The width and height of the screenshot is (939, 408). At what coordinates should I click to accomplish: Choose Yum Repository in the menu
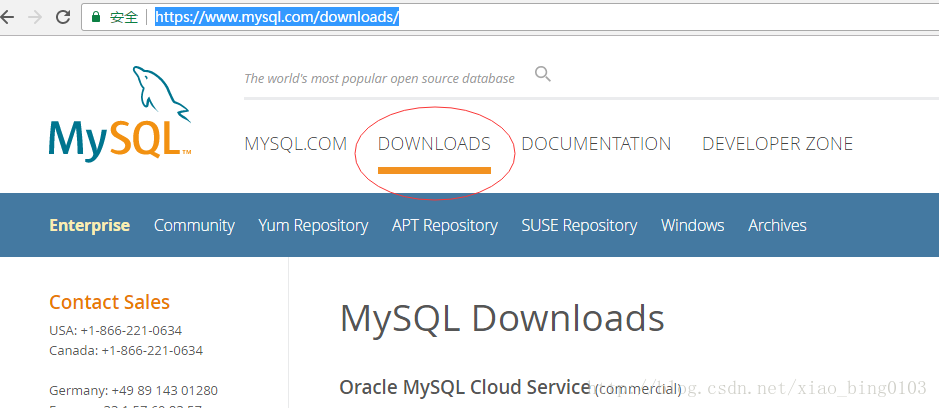(313, 226)
